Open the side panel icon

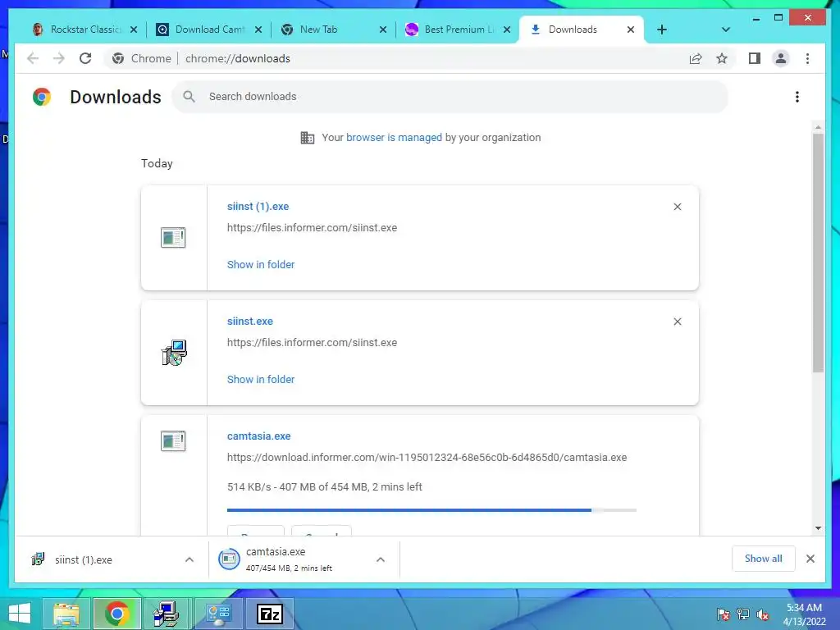(755, 58)
